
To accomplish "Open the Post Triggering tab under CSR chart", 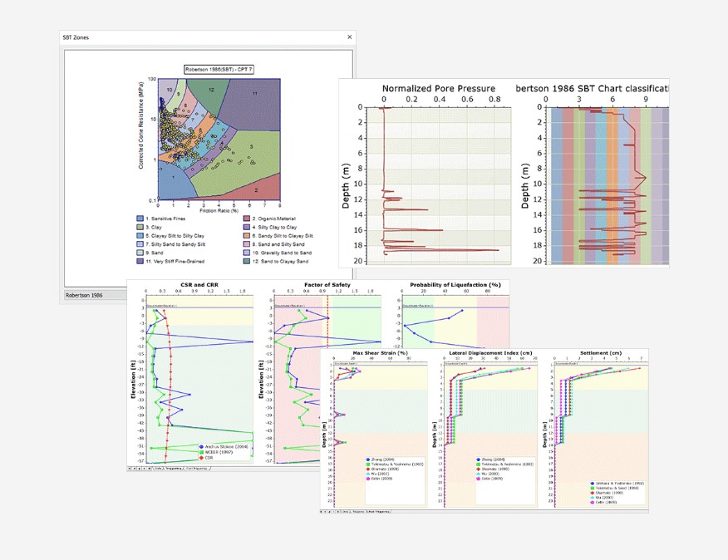I will click(x=195, y=469).
